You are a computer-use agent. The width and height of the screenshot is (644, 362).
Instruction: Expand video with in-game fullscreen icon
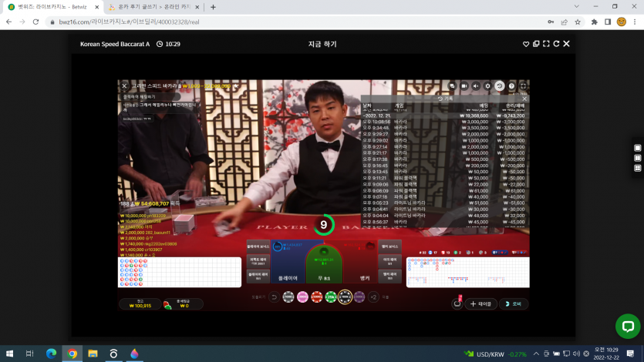pos(523,86)
